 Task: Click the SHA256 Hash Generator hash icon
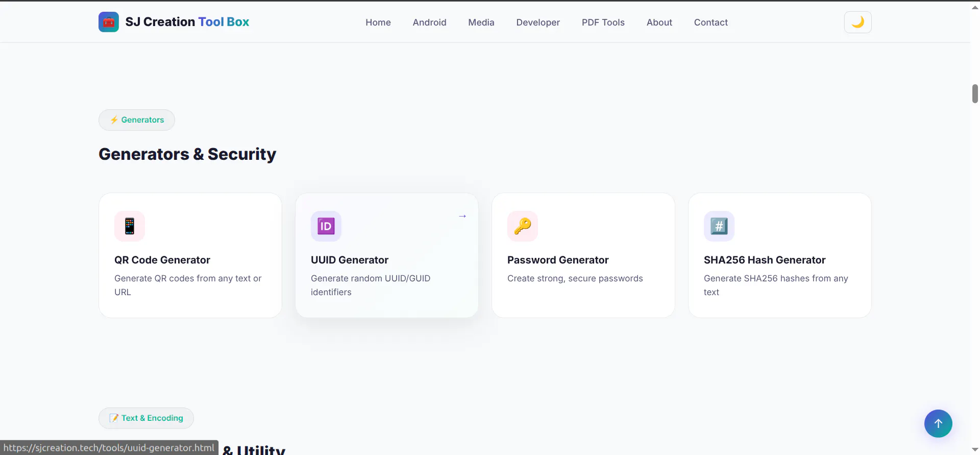(x=719, y=226)
